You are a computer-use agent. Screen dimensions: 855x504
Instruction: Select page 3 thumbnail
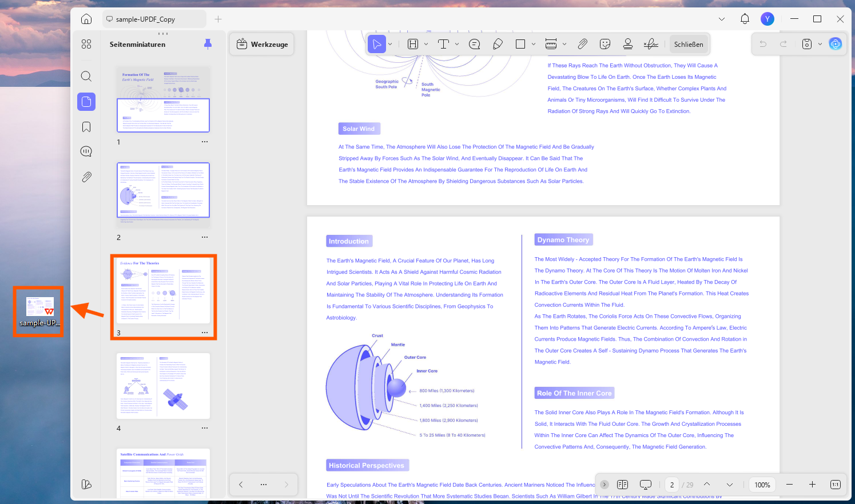[x=163, y=291]
